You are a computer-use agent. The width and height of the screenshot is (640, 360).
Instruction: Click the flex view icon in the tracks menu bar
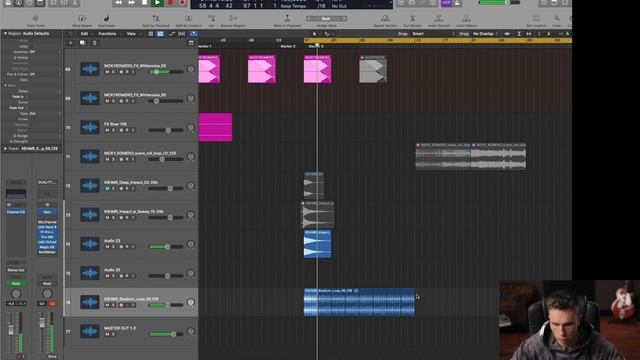(x=182, y=34)
